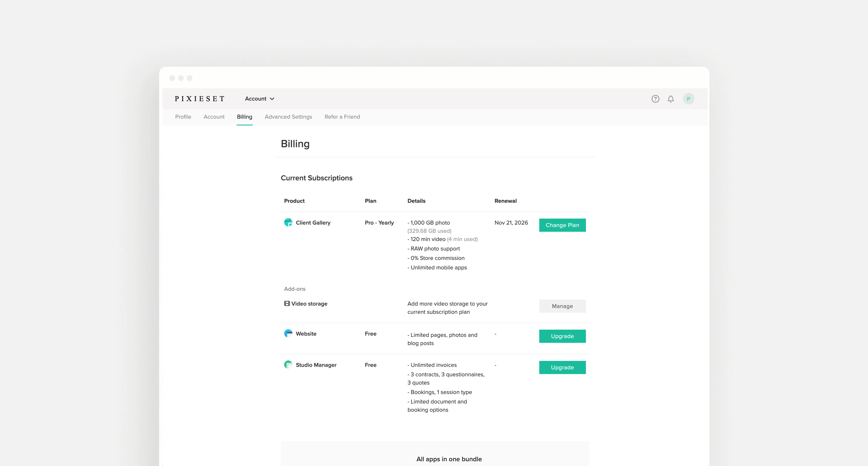The width and height of the screenshot is (868, 466).
Task: Open the profile avatar icon
Action: point(688,98)
